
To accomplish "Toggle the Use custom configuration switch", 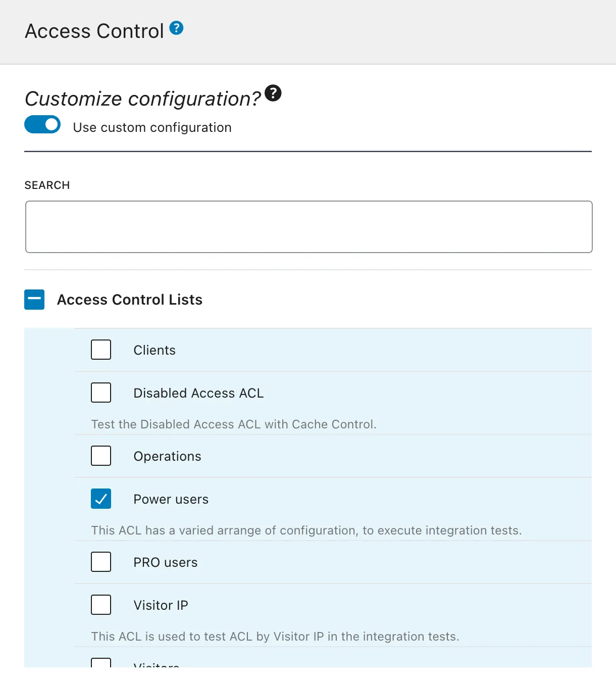I will (42, 124).
